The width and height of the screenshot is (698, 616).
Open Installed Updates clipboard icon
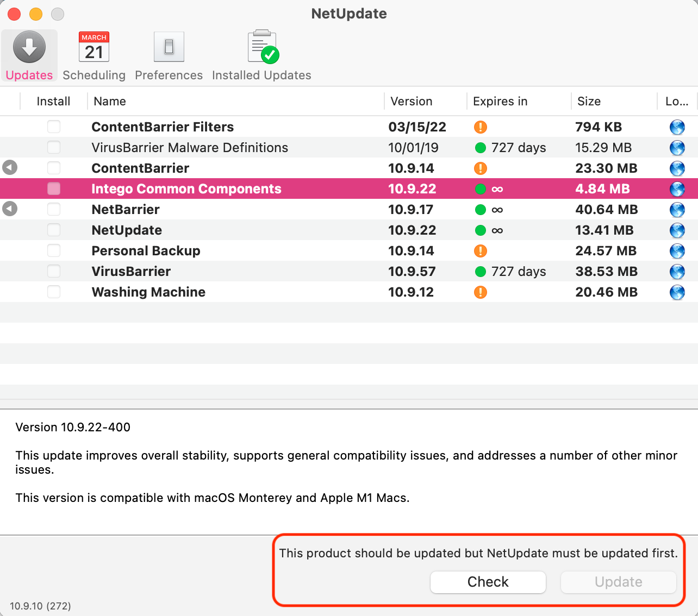(x=263, y=47)
